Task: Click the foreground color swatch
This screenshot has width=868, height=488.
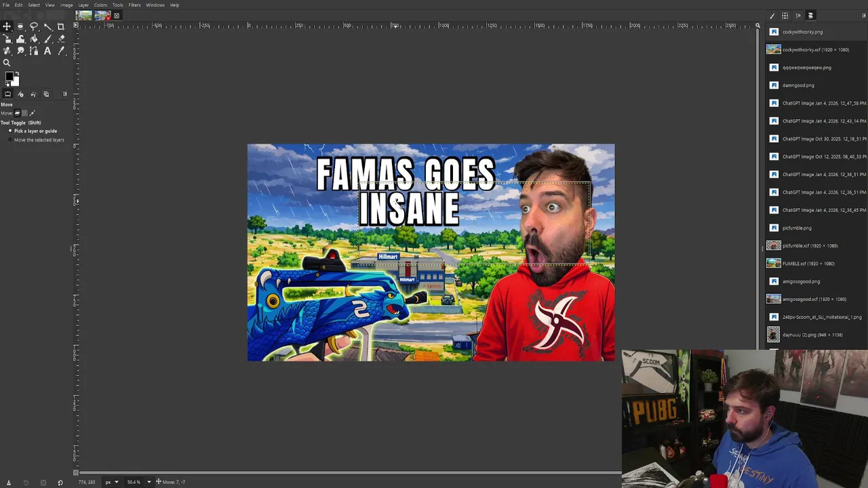Action: (x=9, y=76)
